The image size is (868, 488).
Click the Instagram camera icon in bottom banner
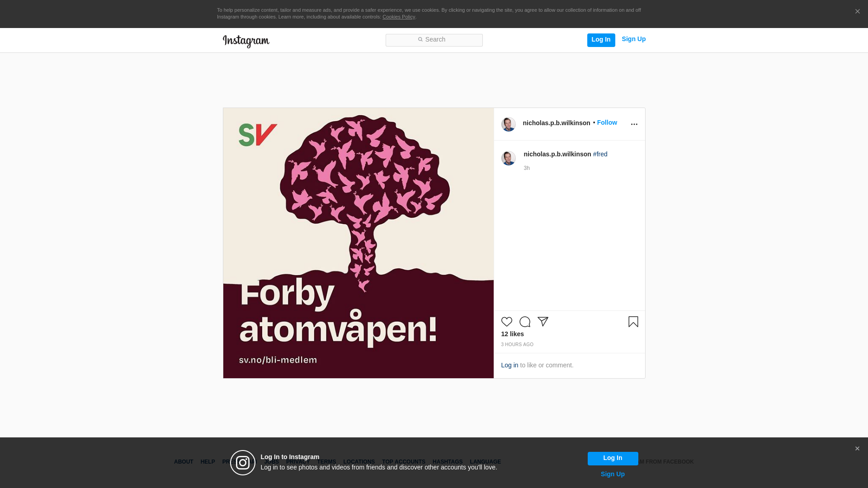pos(243,463)
